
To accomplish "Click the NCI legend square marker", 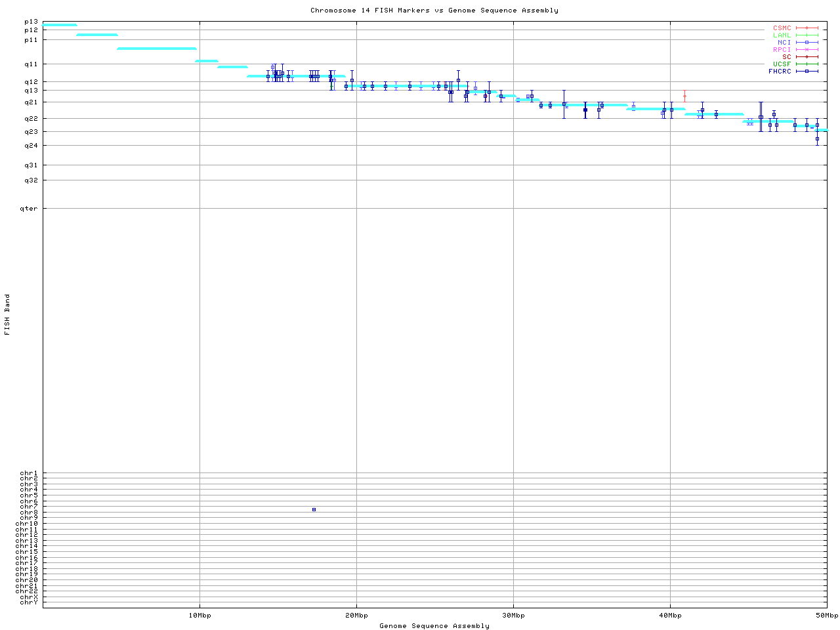I will click(807, 43).
